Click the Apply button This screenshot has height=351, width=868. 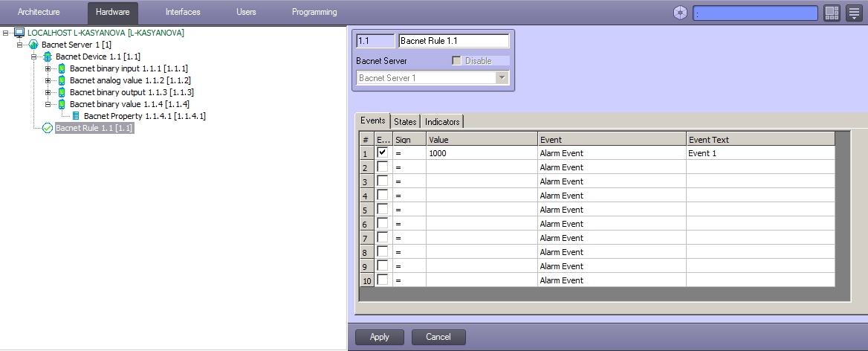[x=379, y=337]
